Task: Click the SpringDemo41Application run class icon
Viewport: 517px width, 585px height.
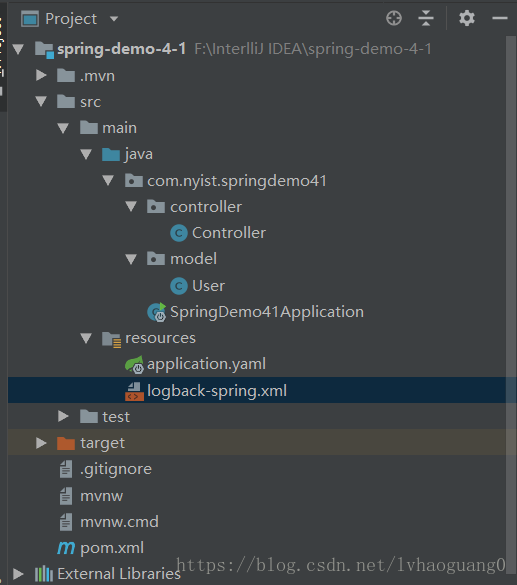Action: [x=157, y=312]
